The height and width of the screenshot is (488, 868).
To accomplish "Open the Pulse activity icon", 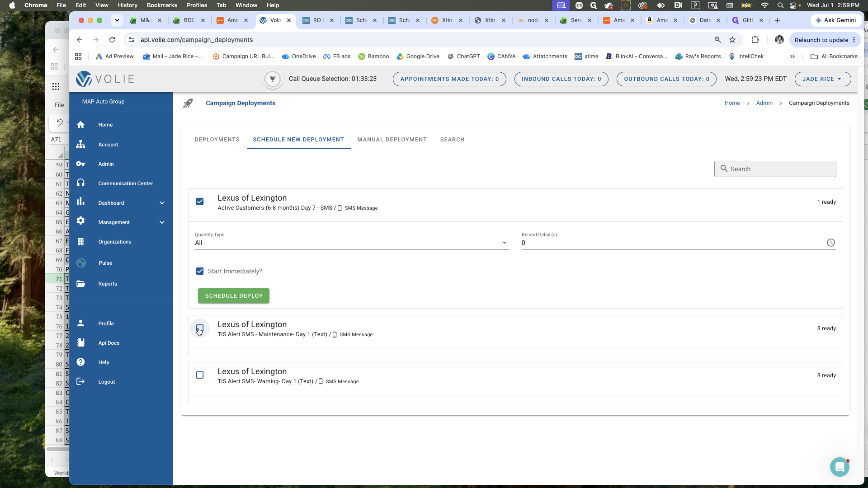I will pyautogui.click(x=81, y=263).
